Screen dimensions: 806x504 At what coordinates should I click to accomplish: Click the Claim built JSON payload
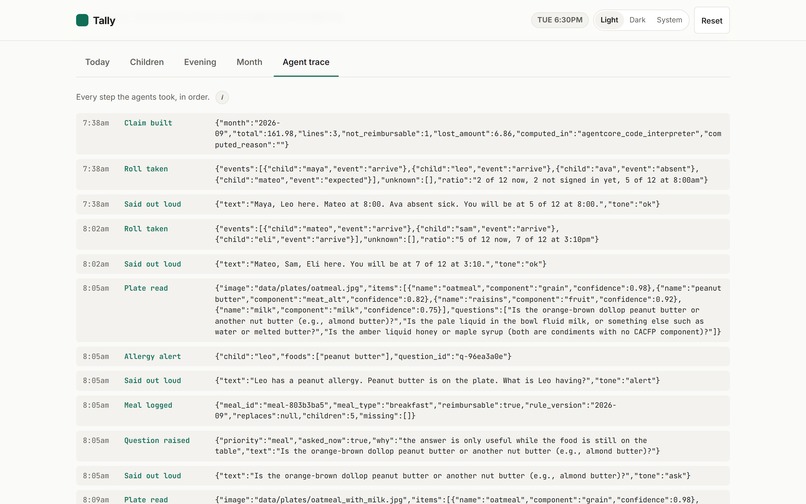(x=468, y=134)
